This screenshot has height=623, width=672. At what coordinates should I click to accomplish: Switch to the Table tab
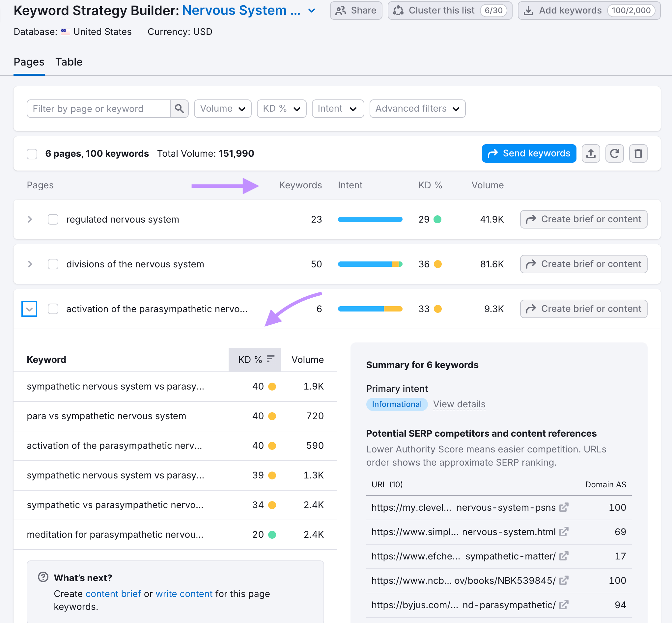(69, 62)
